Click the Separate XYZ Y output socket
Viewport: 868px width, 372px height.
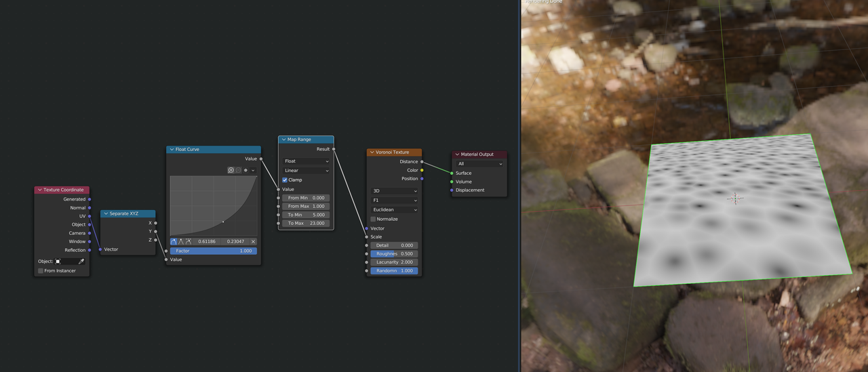155,231
